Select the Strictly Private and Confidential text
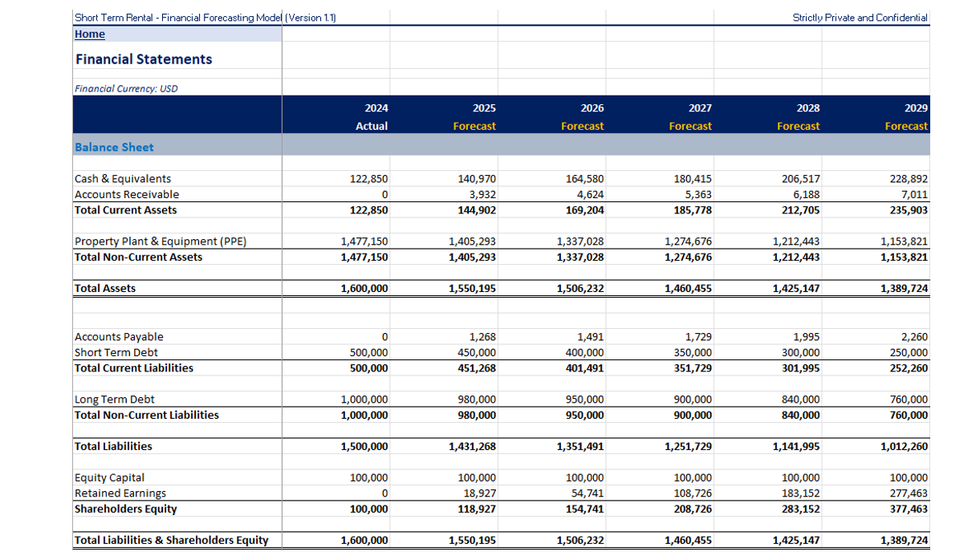The image size is (980, 552). 859,17
